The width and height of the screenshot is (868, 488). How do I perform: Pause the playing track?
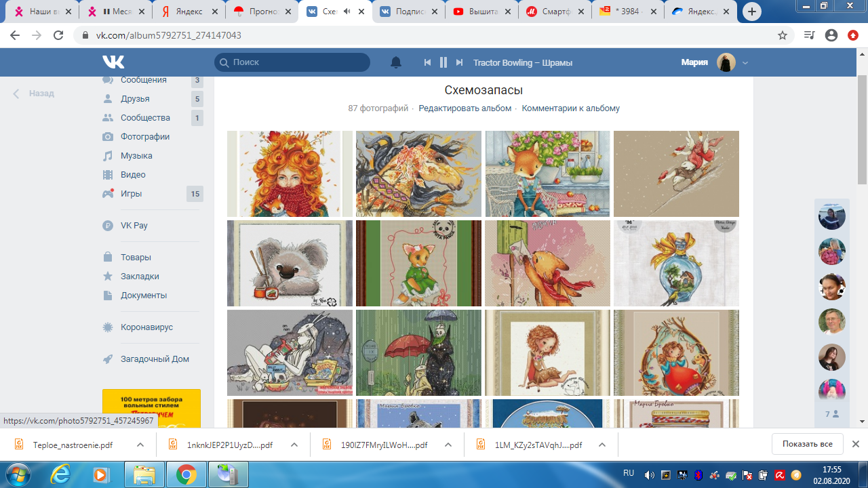pos(443,62)
